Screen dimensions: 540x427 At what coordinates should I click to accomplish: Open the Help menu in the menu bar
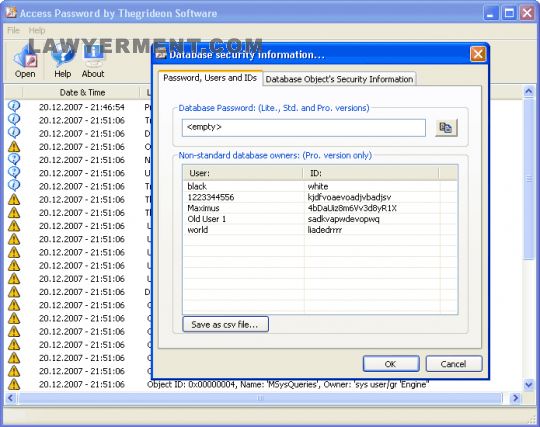[37, 30]
